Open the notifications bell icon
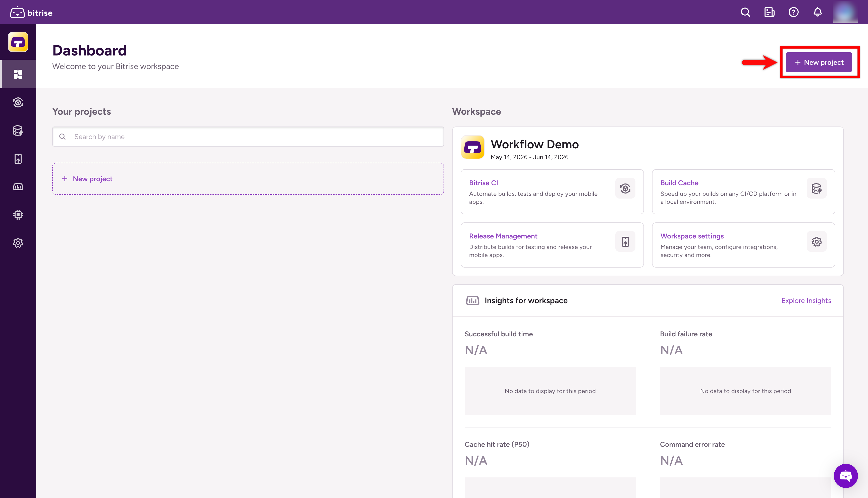868x498 pixels. 817,12
